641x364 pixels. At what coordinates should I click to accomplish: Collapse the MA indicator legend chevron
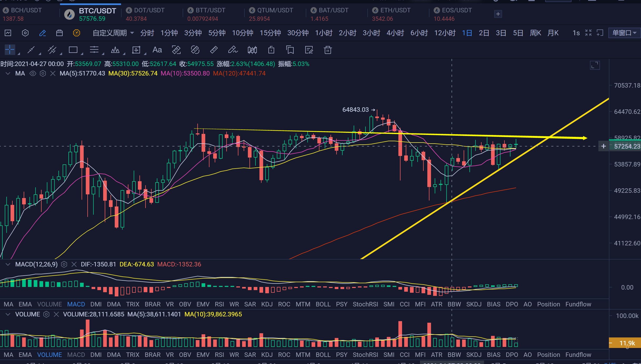pos(8,73)
